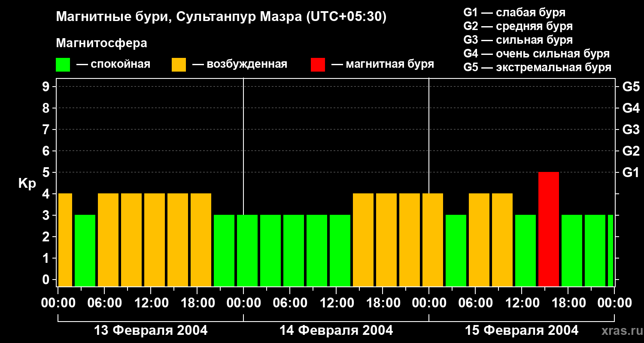Viewport: 644px width, 343px height.
Task: Select the "14 Февраля 2004" date label
Action: 336,331
